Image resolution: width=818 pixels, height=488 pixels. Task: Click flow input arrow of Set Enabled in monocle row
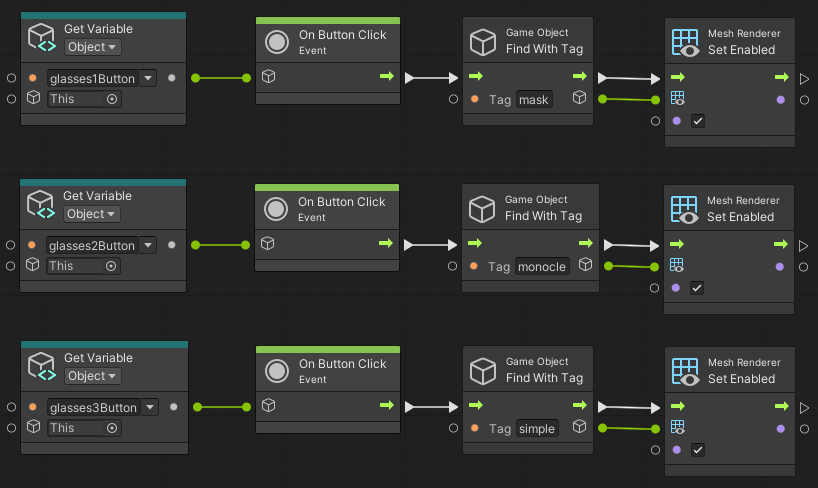pyautogui.click(x=677, y=244)
